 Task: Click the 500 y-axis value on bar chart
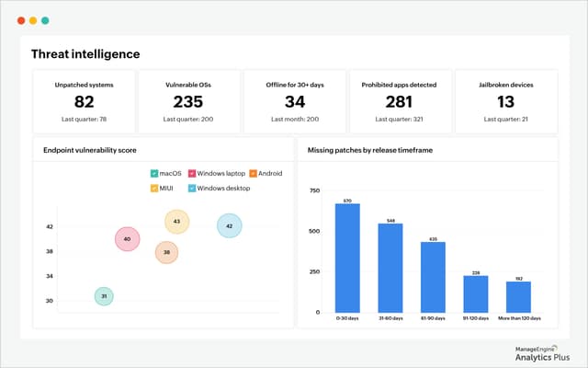314,231
